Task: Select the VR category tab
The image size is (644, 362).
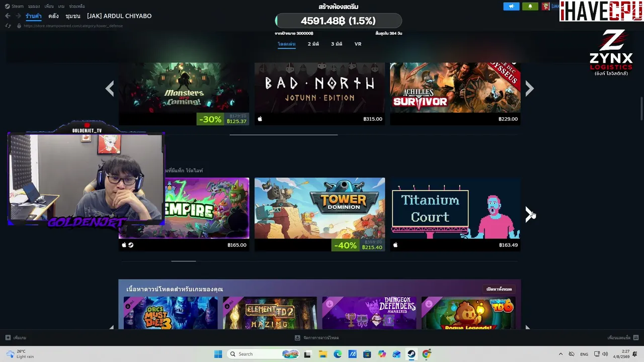Action: tap(358, 44)
